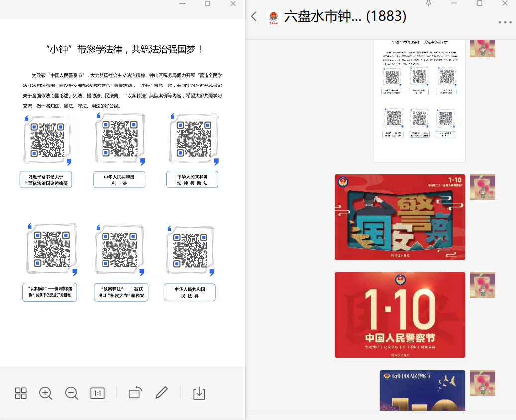The width and height of the screenshot is (516, 420).
Task: Click the 以案释法 貂皮大衣 骗税案 label
Action: pyautogui.click(x=121, y=292)
